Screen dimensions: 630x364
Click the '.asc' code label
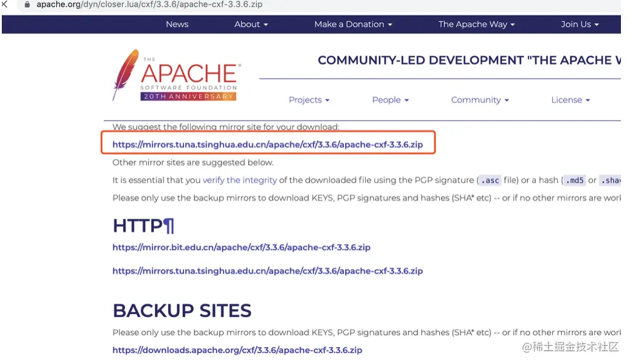pyautogui.click(x=490, y=181)
